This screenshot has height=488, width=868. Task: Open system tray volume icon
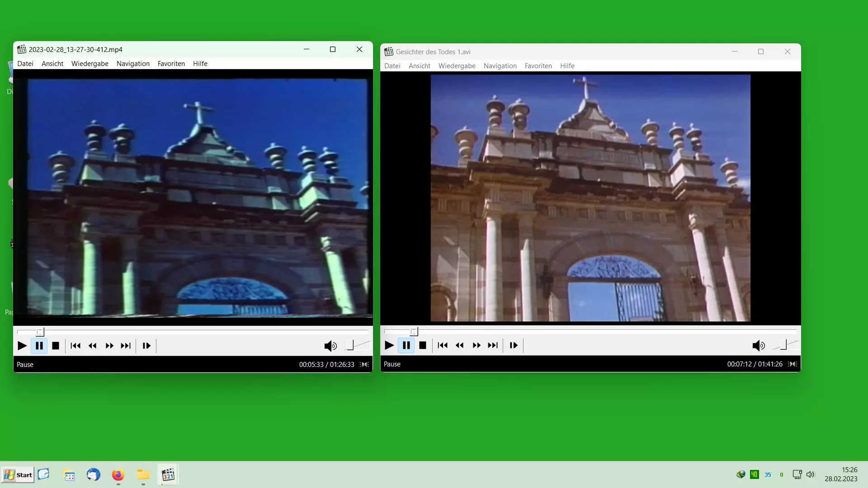(x=811, y=474)
